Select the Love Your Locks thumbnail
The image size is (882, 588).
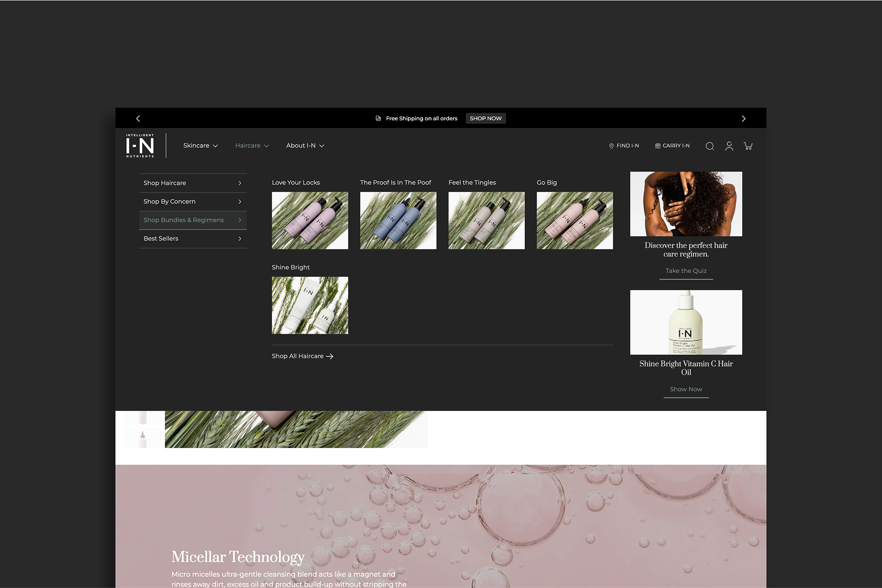(x=310, y=220)
